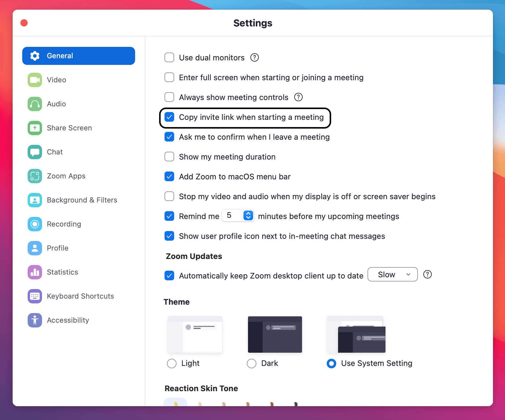
Task: Close the Settings window with red button
Action: click(24, 23)
